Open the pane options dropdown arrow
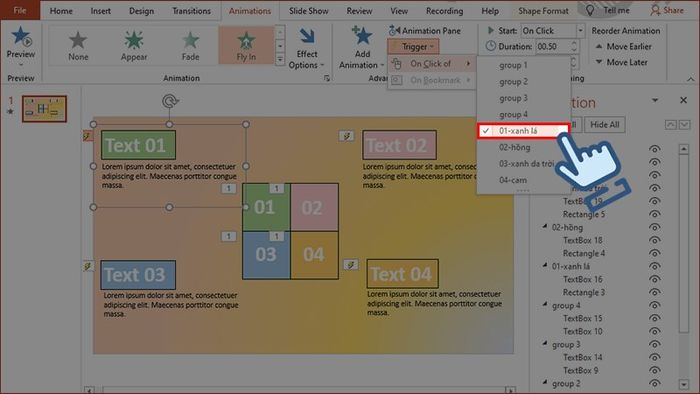700x394 pixels. [x=655, y=100]
